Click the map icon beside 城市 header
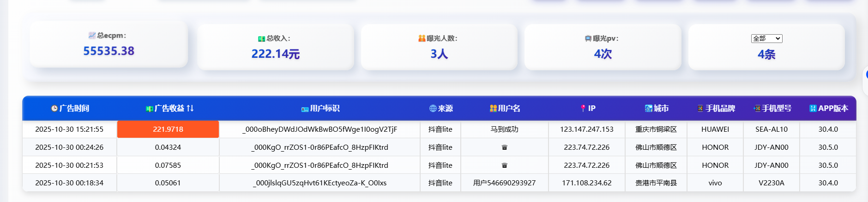Screen dimensions: 868x202 coord(649,109)
